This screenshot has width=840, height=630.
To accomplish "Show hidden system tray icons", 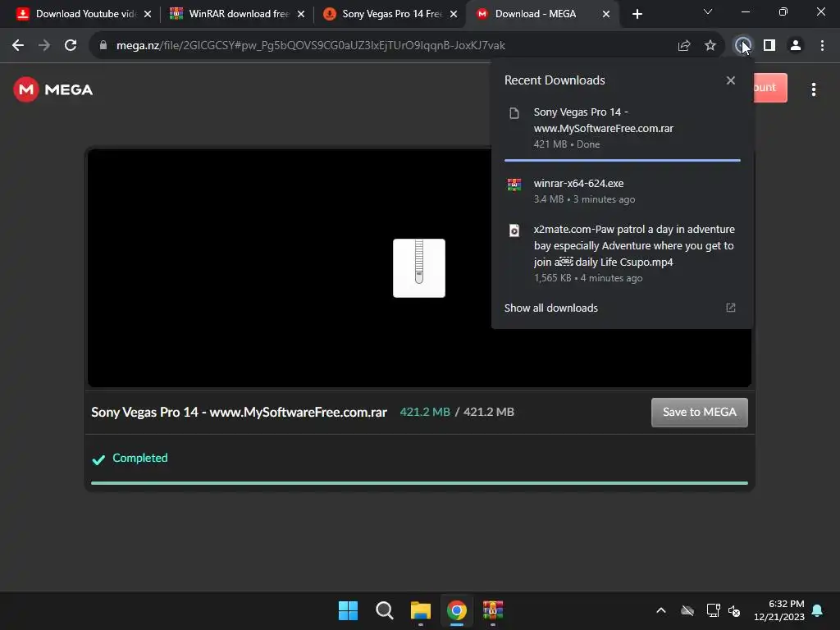I will point(661,610).
